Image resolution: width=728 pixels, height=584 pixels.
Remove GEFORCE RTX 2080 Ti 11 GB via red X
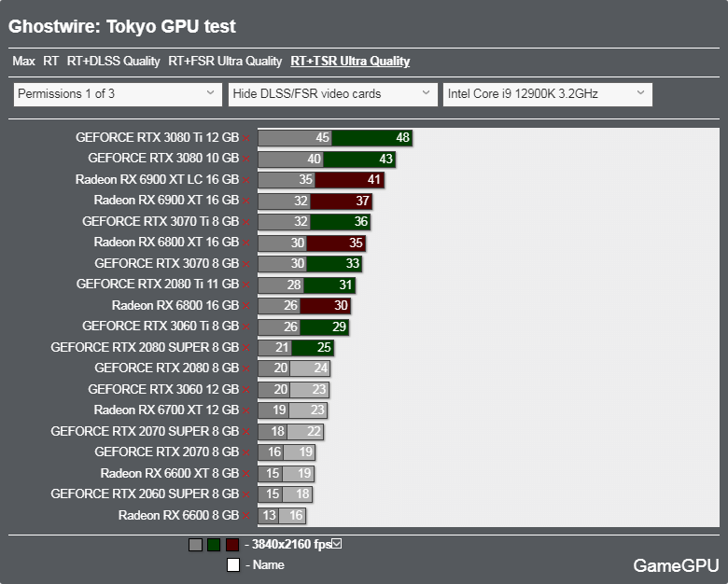246,285
